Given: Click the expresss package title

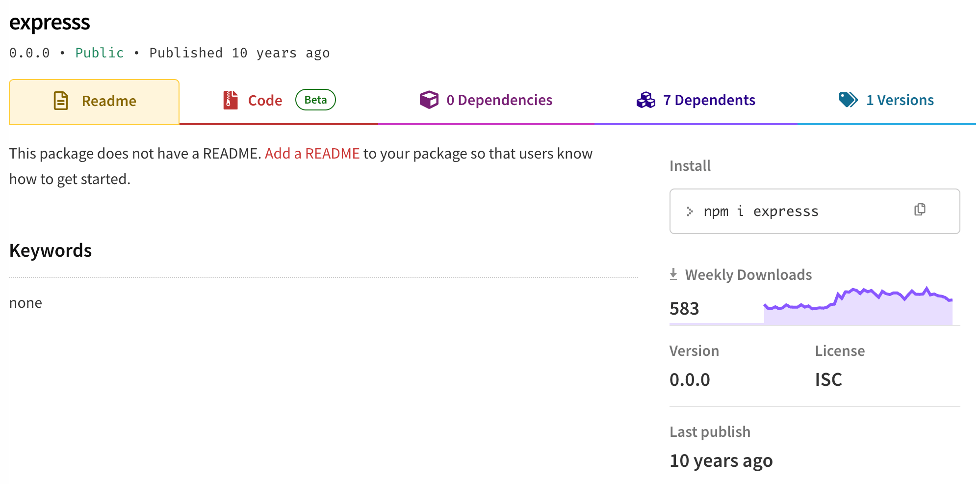Looking at the screenshot, I should (x=50, y=23).
